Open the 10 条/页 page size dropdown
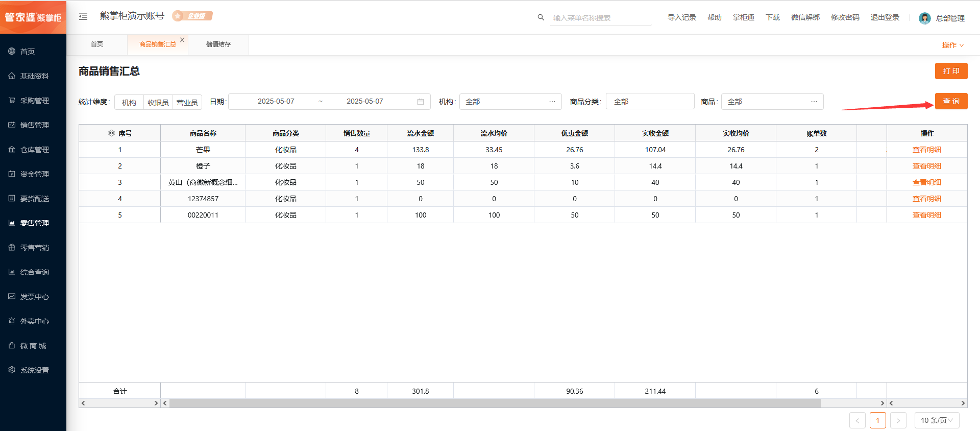Image resolution: width=980 pixels, height=431 pixels. coord(937,420)
